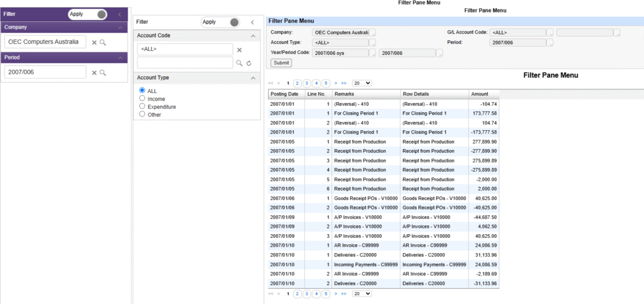Screen dimensions: 644x304
Task: Toggle the Apply switch in white Filter panel
Action: [x=220, y=22]
